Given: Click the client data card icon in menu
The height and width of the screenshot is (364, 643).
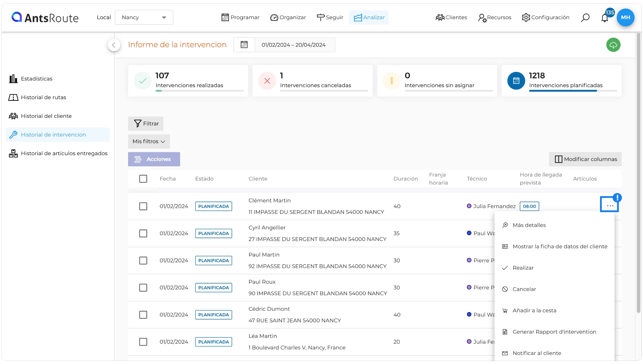Looking at the screenshot, I should point(505,246).
